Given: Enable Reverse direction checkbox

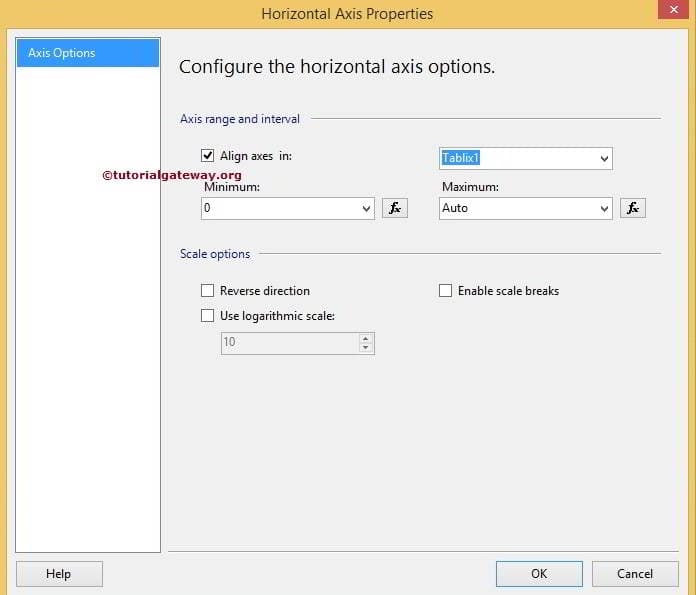Looking at the screenshot, I should (x=208, y=291).
